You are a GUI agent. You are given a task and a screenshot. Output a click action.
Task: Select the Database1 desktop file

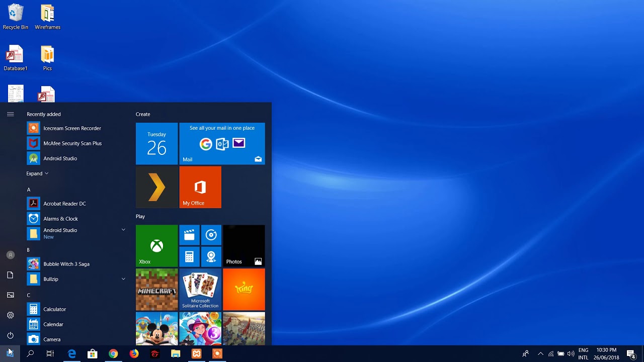[16, 58]
